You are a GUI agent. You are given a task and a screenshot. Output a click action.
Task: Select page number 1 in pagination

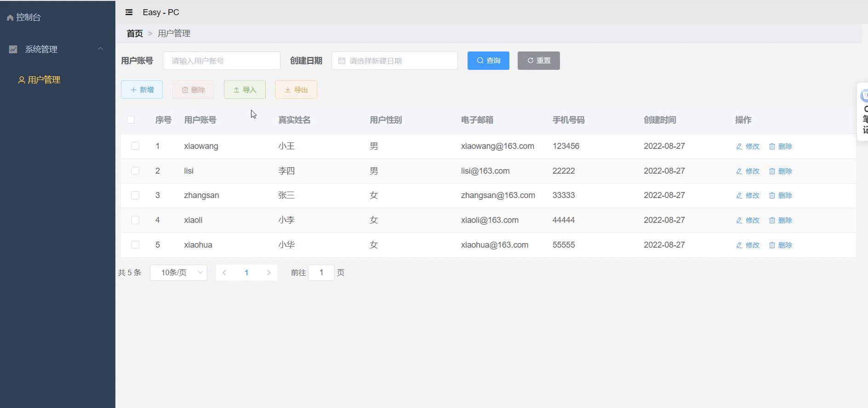tap(246, 272)
